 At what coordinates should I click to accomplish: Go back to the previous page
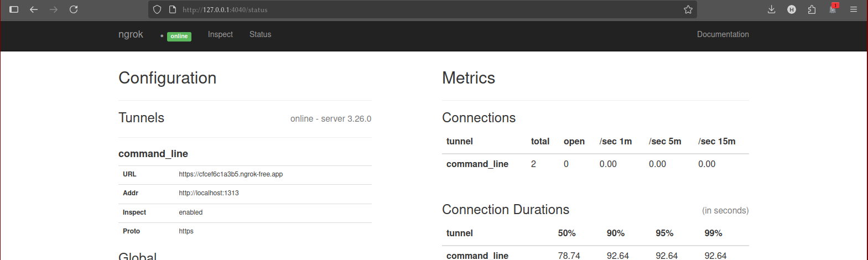(x=34, y=9)
